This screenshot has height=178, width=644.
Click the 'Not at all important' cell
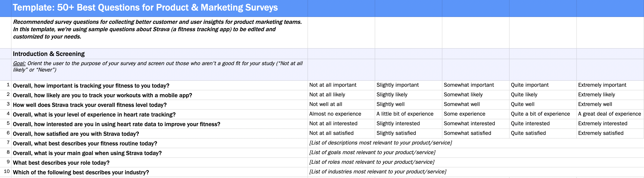coord(333,85)
